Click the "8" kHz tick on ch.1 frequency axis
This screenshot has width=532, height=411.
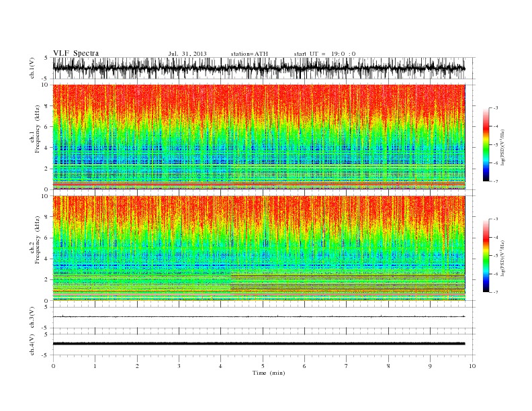[47, 106]
